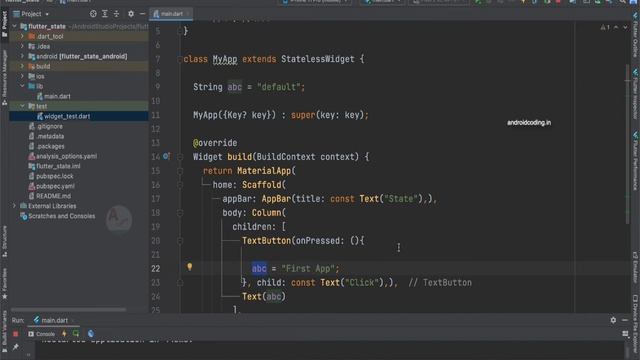Expand External Libraries node
This screenshot has width=640, height=360.
[15, 206]
